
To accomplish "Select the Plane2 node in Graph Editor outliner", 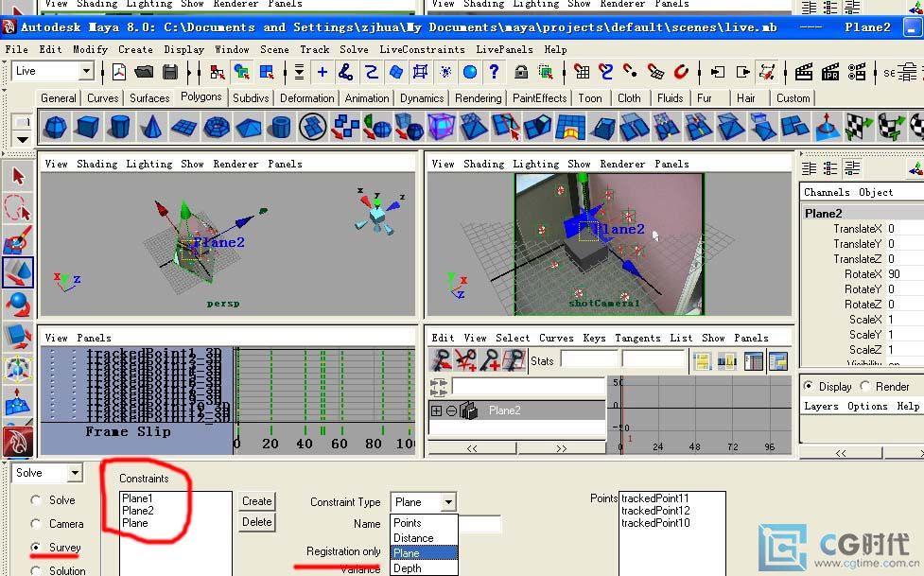I will [516, 410].
